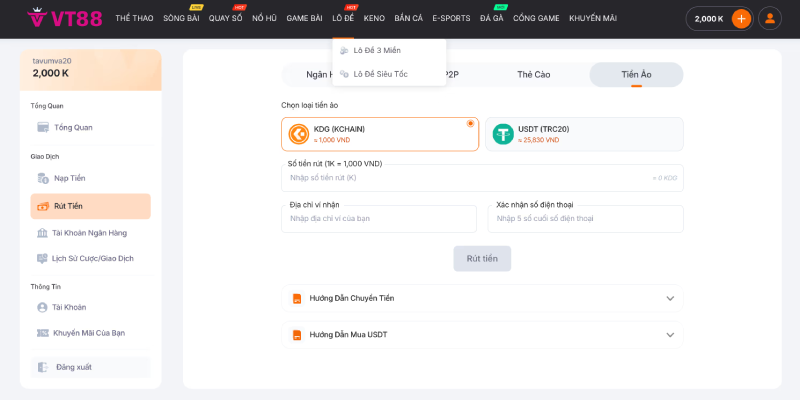The image size is (800, 400).
Task: Open the LÔ ĐỀ menu
Action: [343, 18]
